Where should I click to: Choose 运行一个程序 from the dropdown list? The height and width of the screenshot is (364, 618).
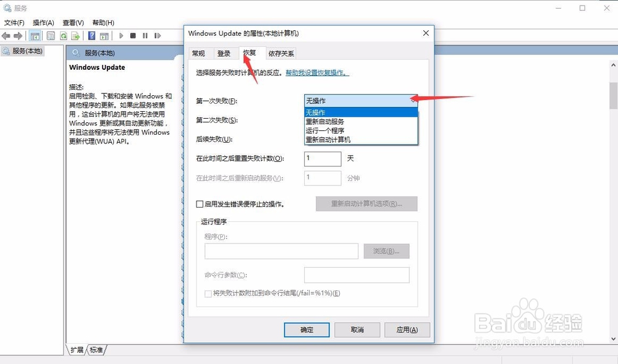coord(361,130)
